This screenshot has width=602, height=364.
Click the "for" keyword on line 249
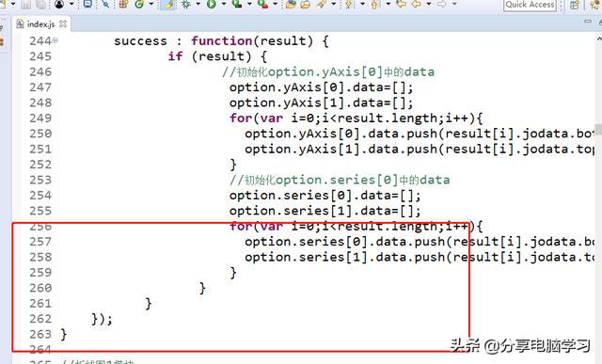241,118
